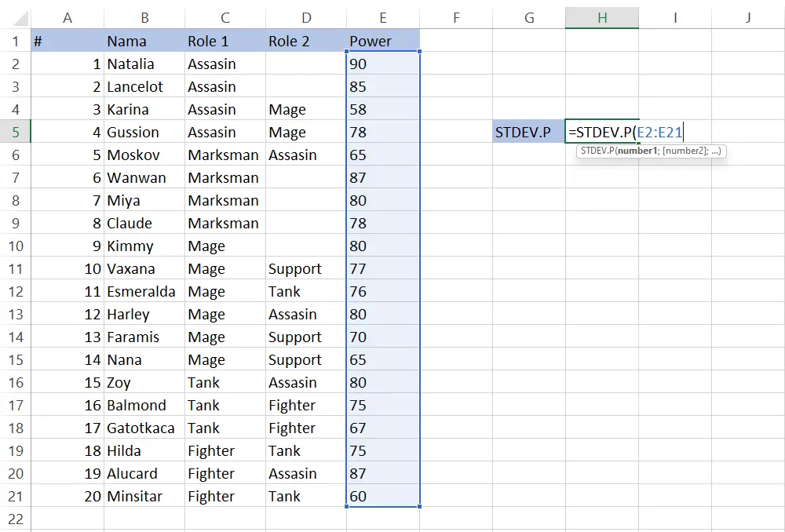Viewport: 785px width, 532px height.
Task: Select column E header
Action: [383, 18]
